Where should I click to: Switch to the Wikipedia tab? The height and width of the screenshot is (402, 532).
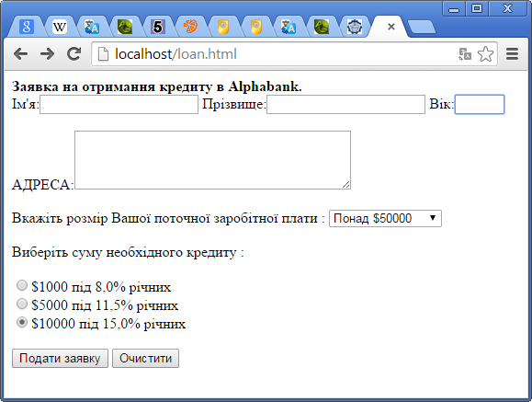click(x=60, y=27)
